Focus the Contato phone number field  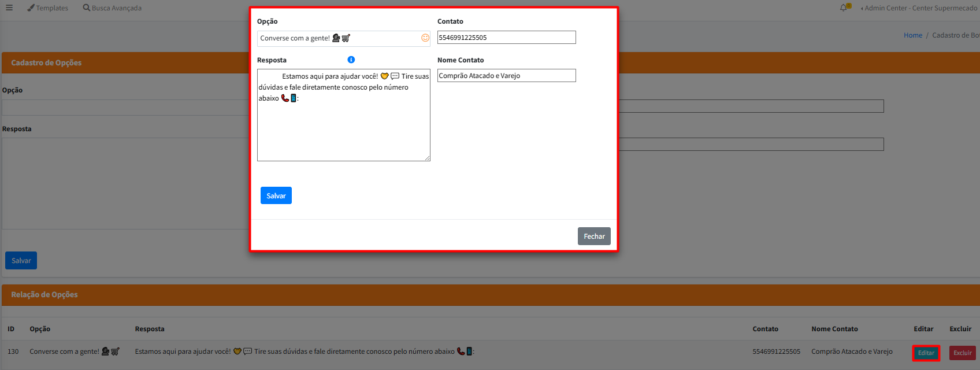coord(506,38)
